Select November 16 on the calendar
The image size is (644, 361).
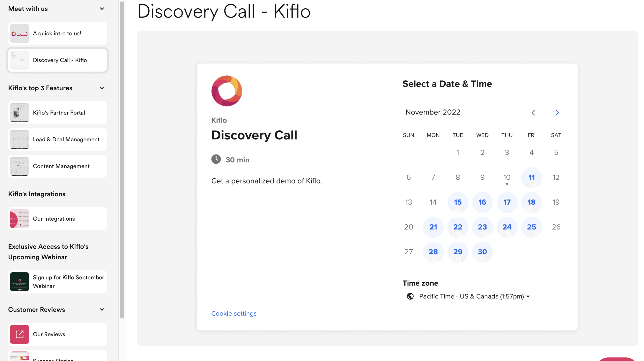point(482,202)
